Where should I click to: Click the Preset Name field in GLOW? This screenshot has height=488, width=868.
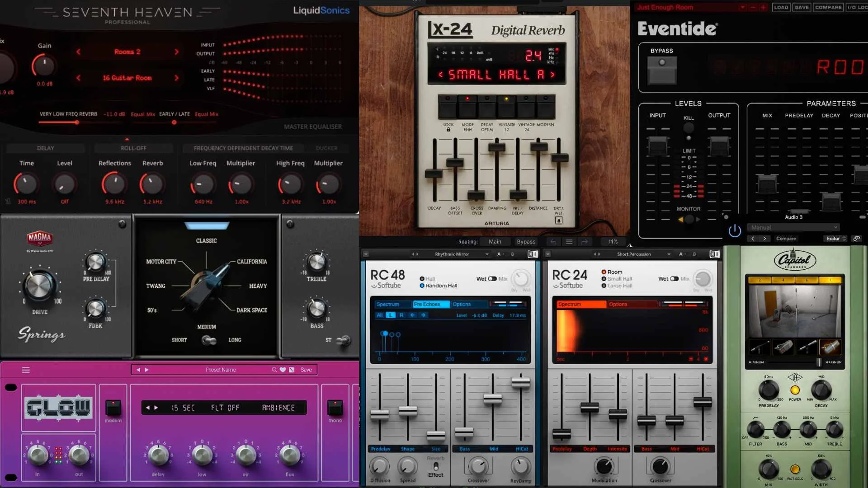[x=222, y=370]
